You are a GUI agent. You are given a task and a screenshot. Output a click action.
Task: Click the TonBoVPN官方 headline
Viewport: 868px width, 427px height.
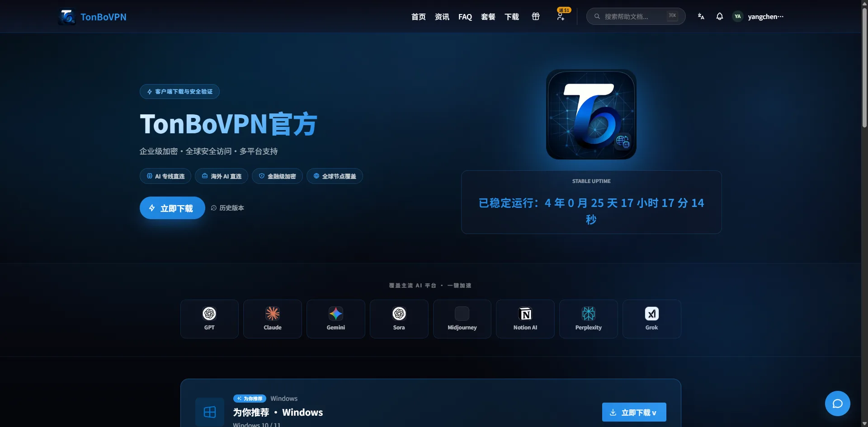228,124
